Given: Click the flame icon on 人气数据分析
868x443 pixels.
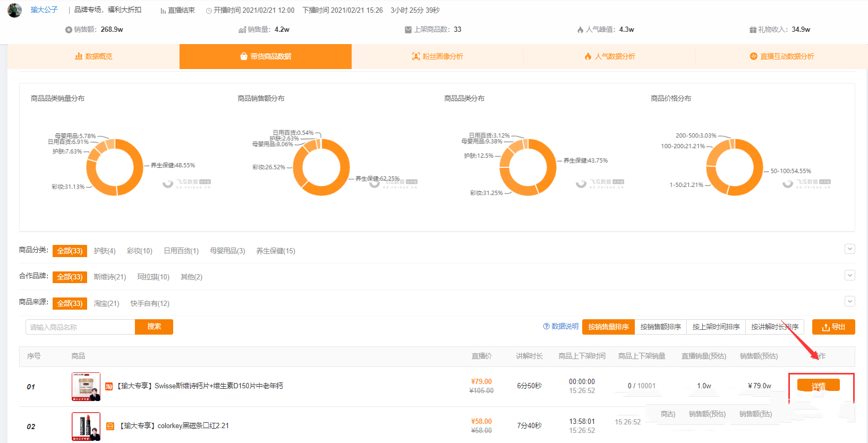Looking at the screenshot, I should [x=588, y=56].
